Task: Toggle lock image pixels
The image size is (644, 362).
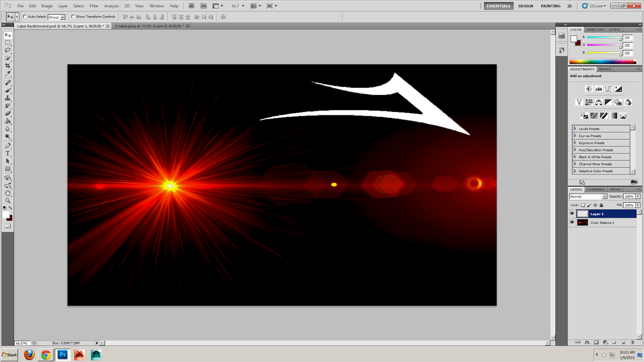Action: 589,205
